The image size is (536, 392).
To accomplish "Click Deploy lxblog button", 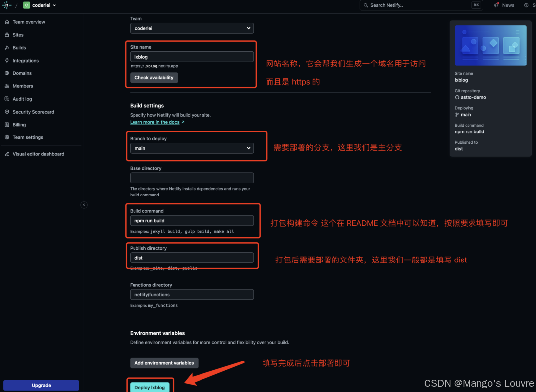I will coord(150,387).
